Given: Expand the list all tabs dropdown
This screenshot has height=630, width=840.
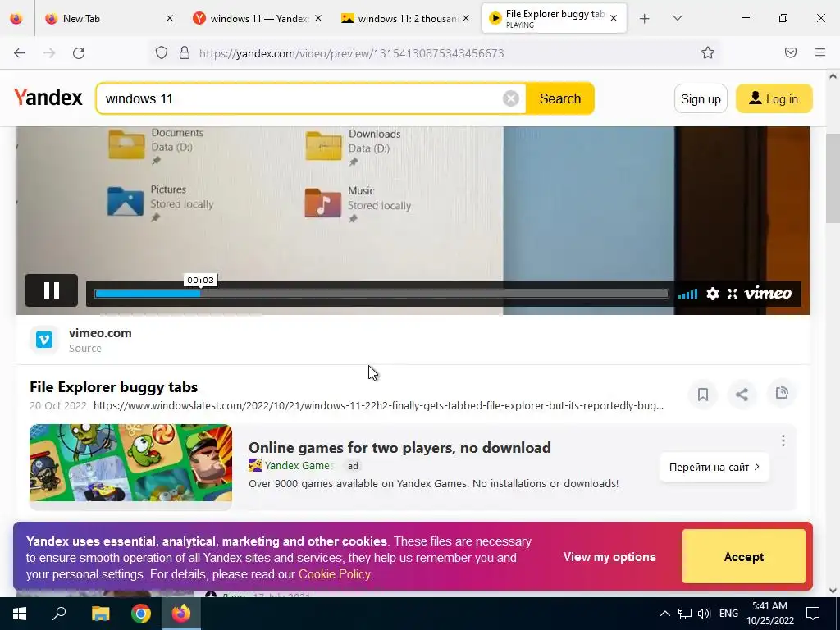Looking at the screenshot, I should [x=677, y=18].
